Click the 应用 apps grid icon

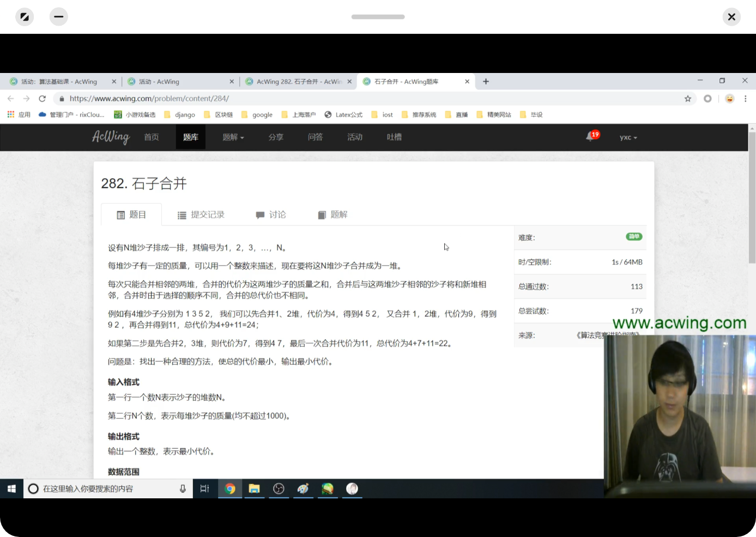coord(10,114)
